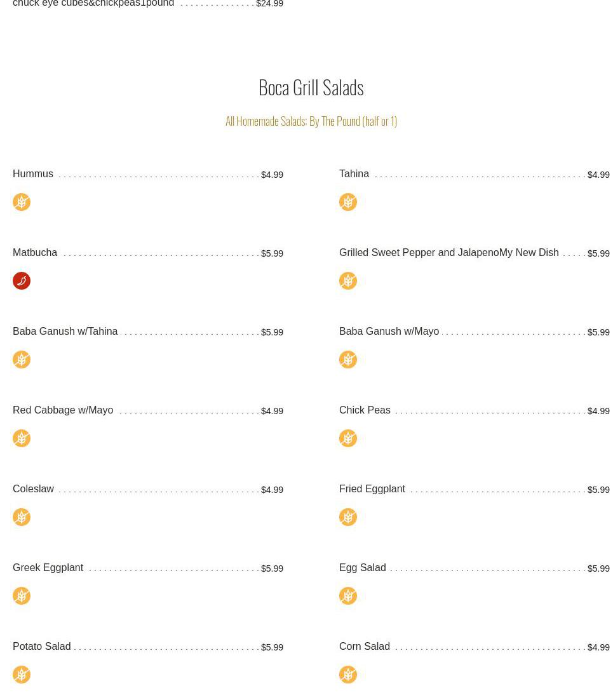
Task: Click the gluten-free icon under Coleslaw
Action: [22, 517]
